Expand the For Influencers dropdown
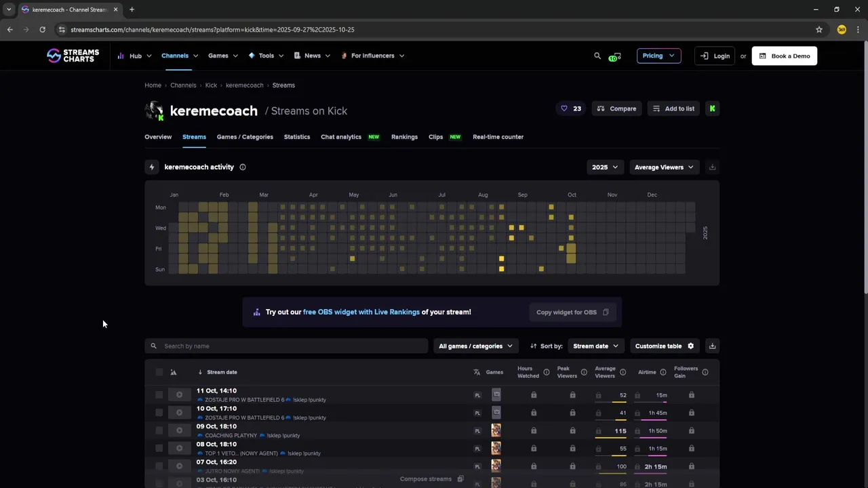Image resolution: width=868 pixels, height=488 pixels. pyautogui.click(x=372, y=56)
